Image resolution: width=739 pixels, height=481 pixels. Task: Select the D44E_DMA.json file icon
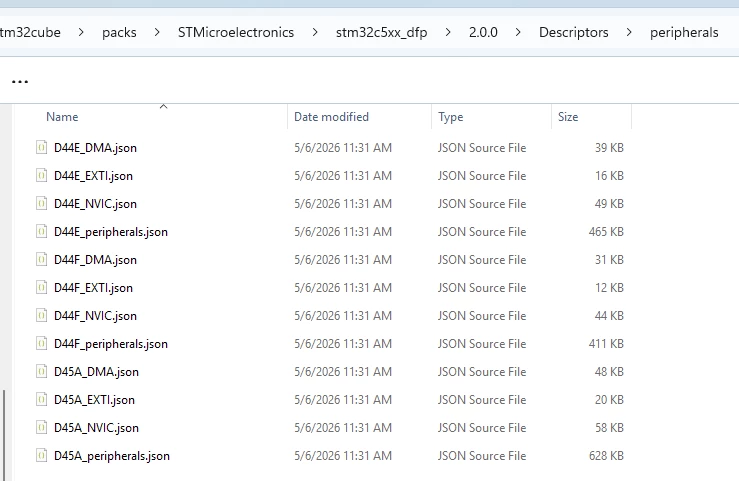(x=41, y=147)
